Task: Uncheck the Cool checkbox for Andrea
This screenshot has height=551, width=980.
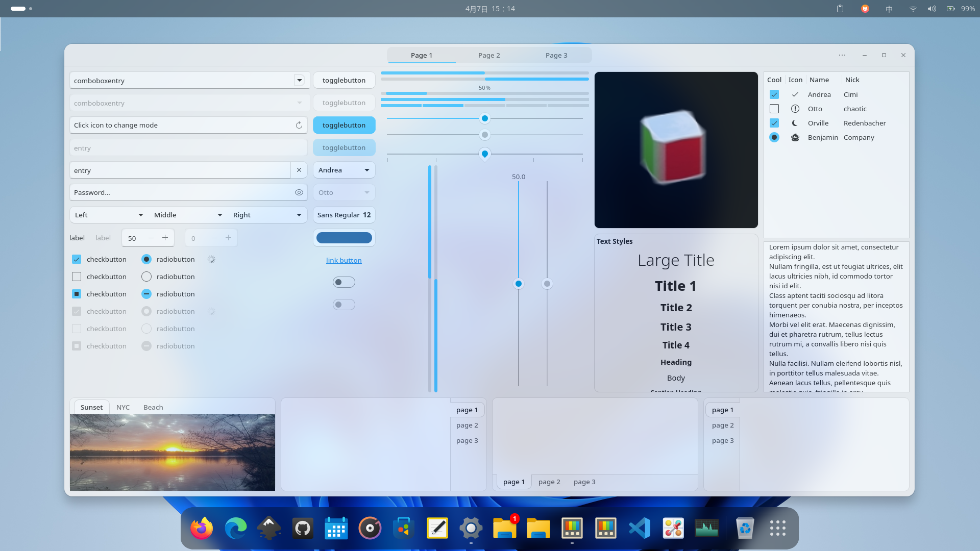Action: click(x=774, y=94)
